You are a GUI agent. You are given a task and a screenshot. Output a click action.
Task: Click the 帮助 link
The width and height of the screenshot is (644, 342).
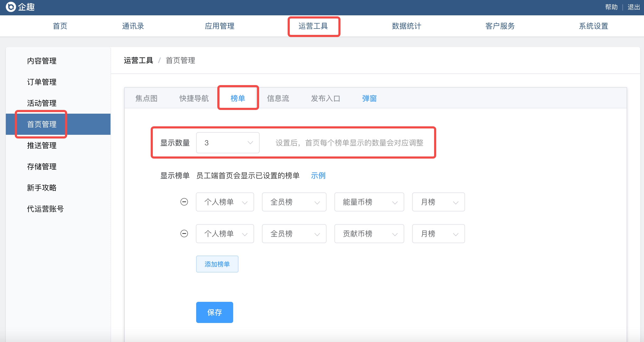pos(611,7)
